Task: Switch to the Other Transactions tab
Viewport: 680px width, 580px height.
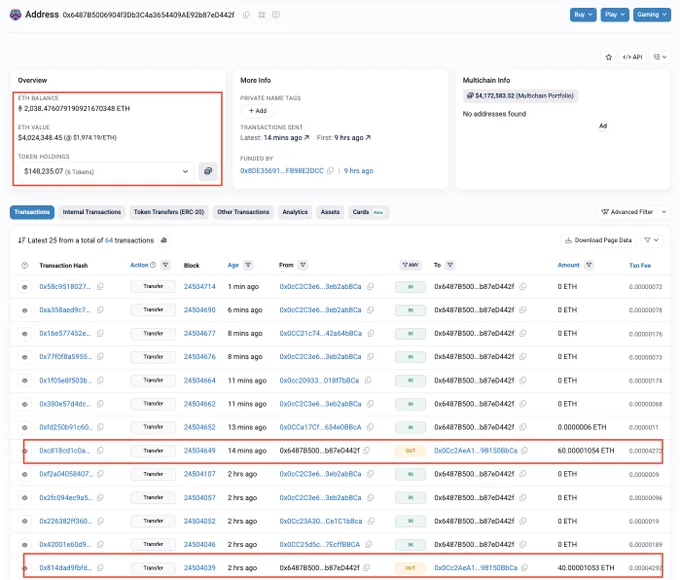Action: (243, 212)
